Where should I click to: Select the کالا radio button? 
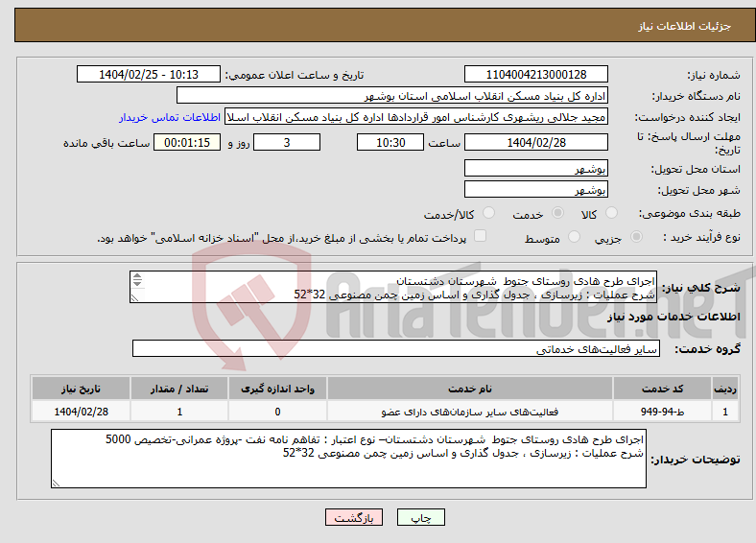click(611, 213)
